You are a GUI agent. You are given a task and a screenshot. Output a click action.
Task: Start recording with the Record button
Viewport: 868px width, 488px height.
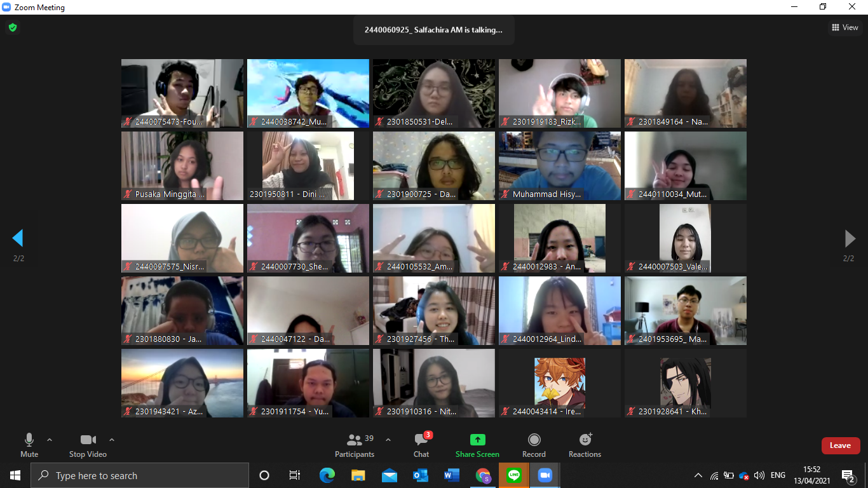coord(534,445)
